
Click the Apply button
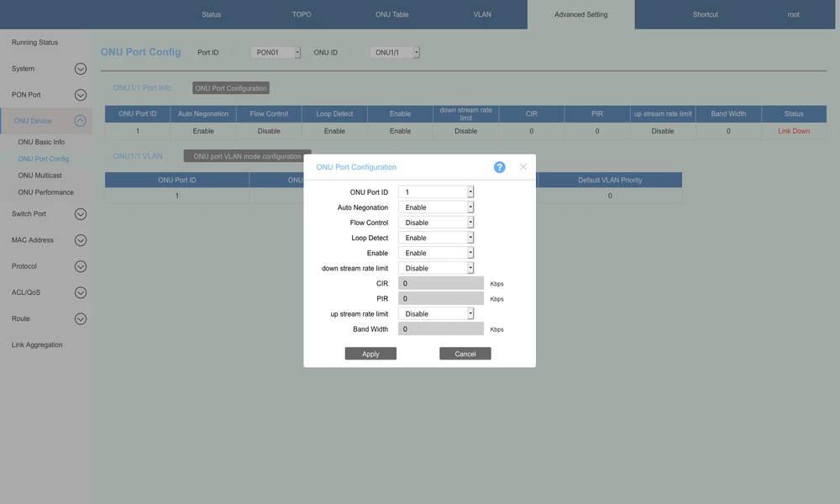tap(370, 354)
